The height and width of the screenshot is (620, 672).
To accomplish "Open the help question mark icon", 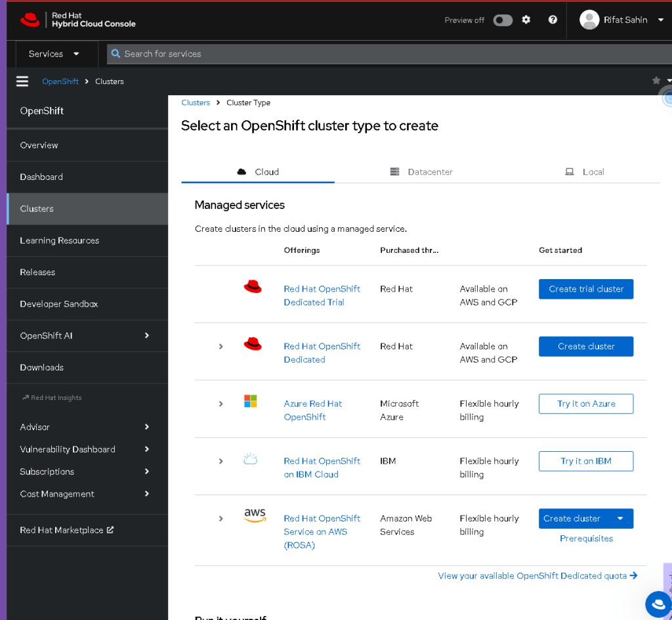I will click(553, 20).
